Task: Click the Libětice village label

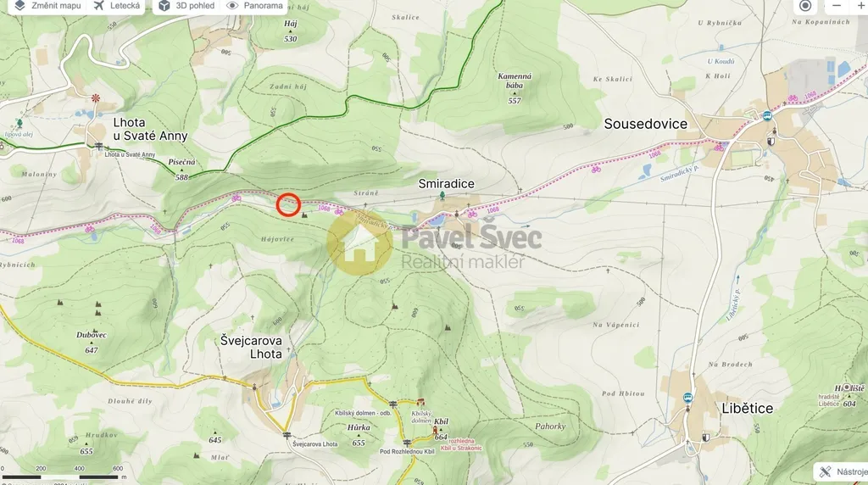Action: click(748, 408)
